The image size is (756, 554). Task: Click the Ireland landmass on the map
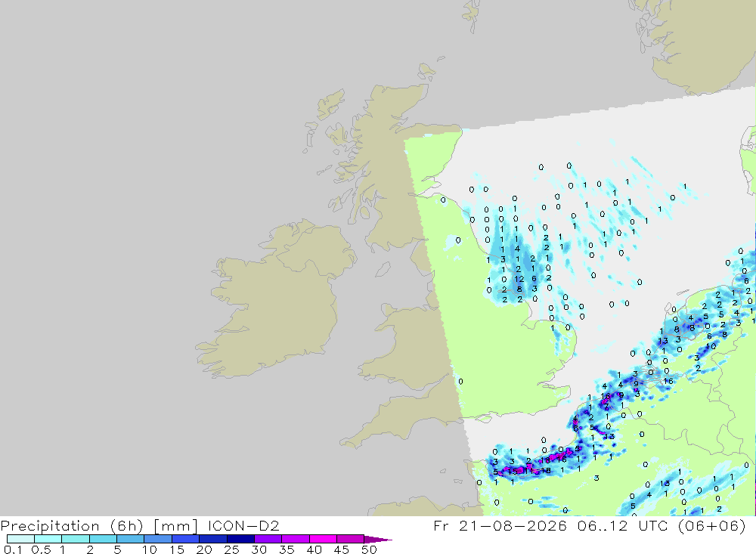[x=270, y=308]
